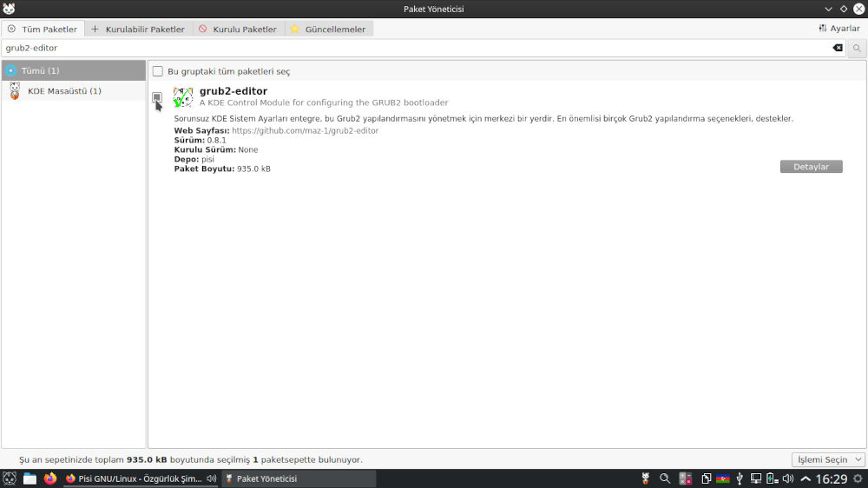Click the Detaylar button
The image size is (868, 488).
click(x=811, y=167)
